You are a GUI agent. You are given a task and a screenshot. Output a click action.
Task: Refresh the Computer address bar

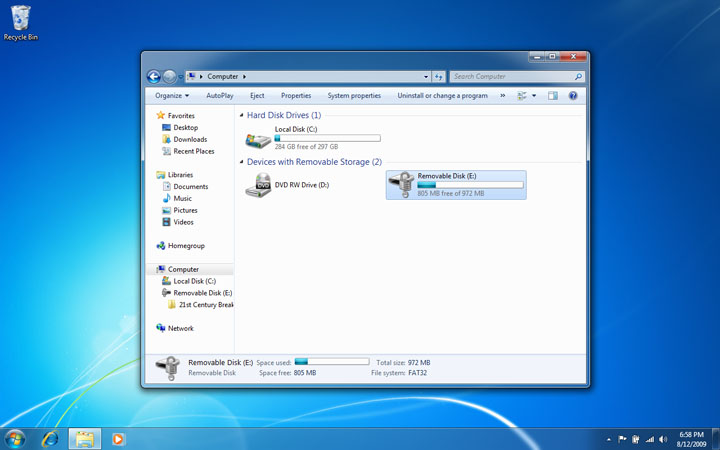coord(439,76)
